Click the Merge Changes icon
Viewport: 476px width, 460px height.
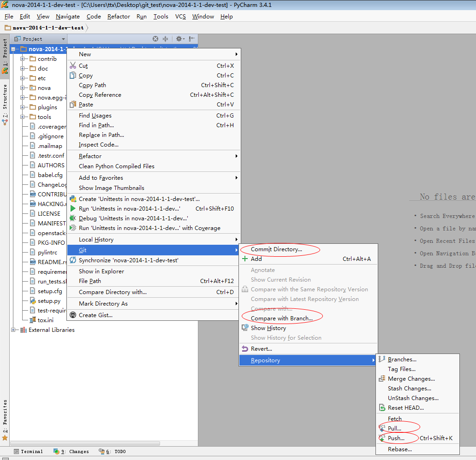[382, 379]
